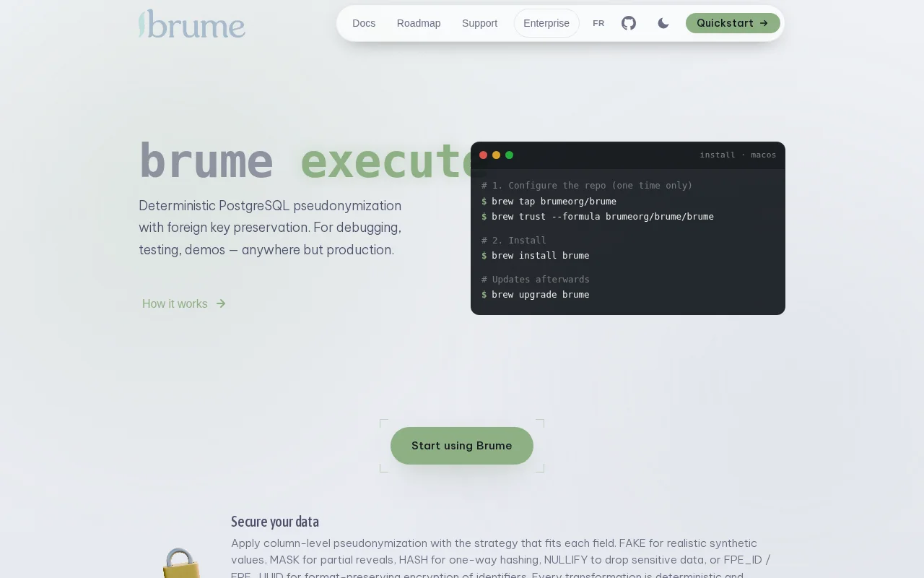Image resolution: width=924 pixels, height=578 pixels.
Task: Click the '# Updates afterwards' comment line
Action: click(536, 279)
